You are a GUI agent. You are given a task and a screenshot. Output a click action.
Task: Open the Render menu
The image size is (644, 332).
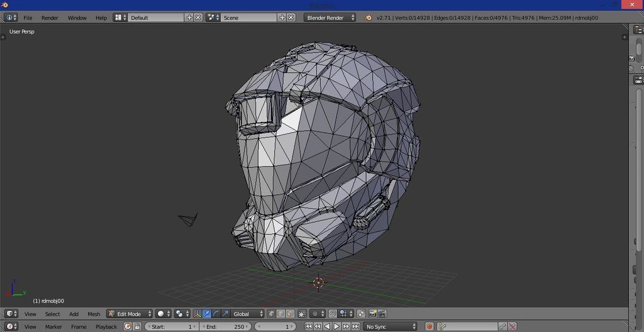click(x=50, y=18)
